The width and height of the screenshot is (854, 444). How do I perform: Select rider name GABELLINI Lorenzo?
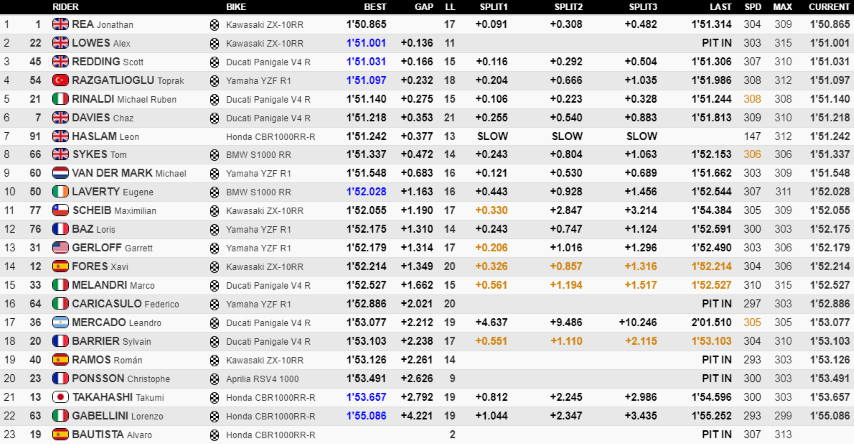(117, 415)
